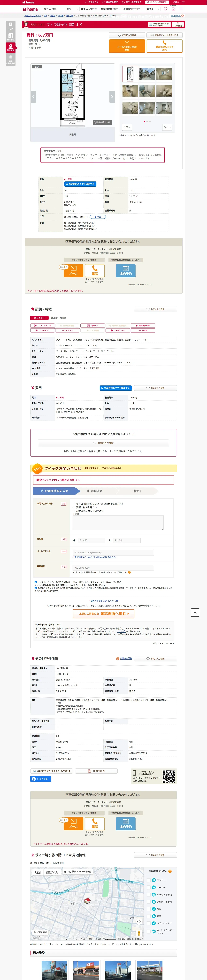Check 実際に物件を見たい checkbox
207x980 pixels.
click(x=74, y=507)
